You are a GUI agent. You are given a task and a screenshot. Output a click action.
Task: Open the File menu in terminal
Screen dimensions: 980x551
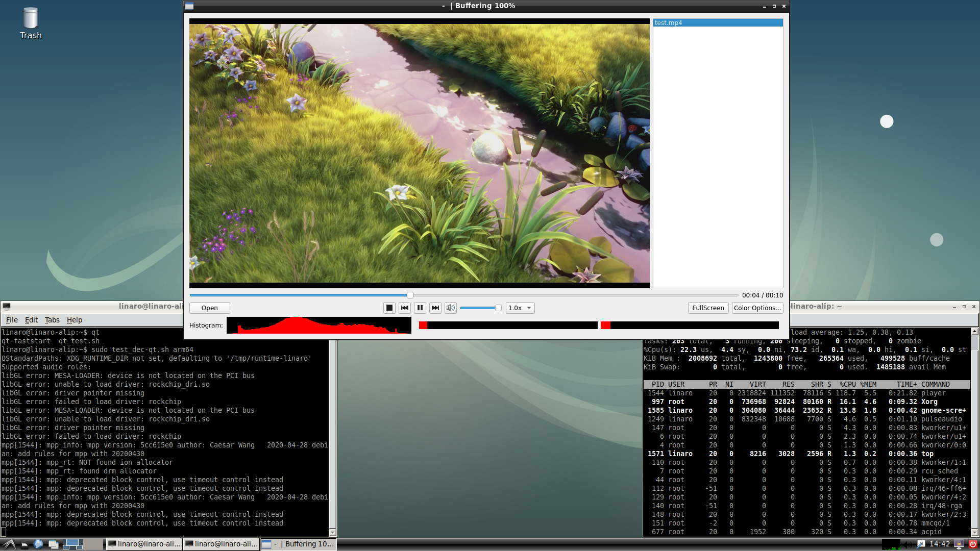point(12,320)
